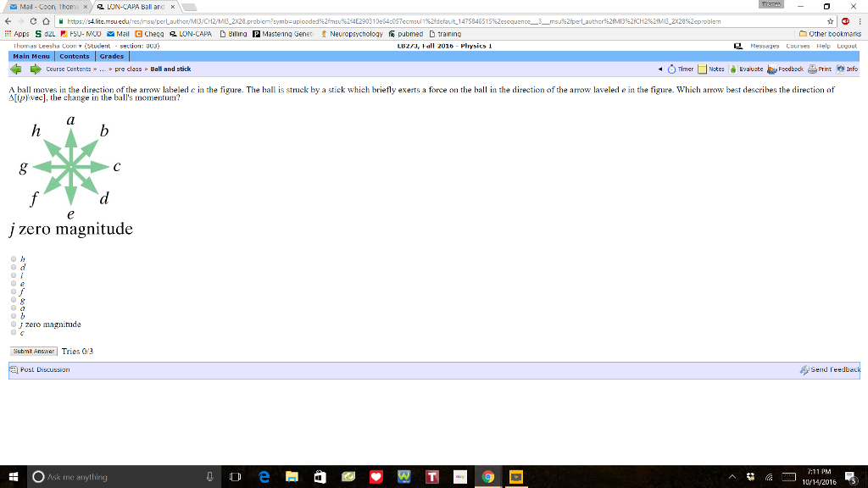Open the Neuropsychology bookmark
Screen dimensions: 868x488
352,34
